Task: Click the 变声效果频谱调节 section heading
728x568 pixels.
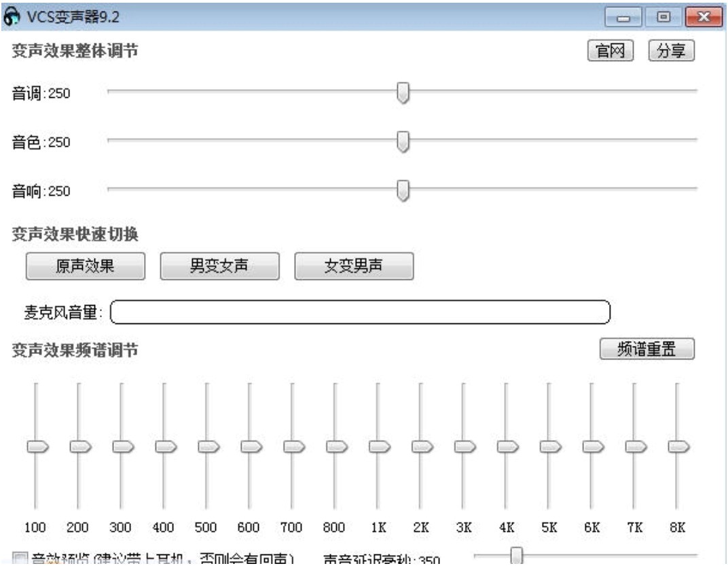Action: point(75,350)
